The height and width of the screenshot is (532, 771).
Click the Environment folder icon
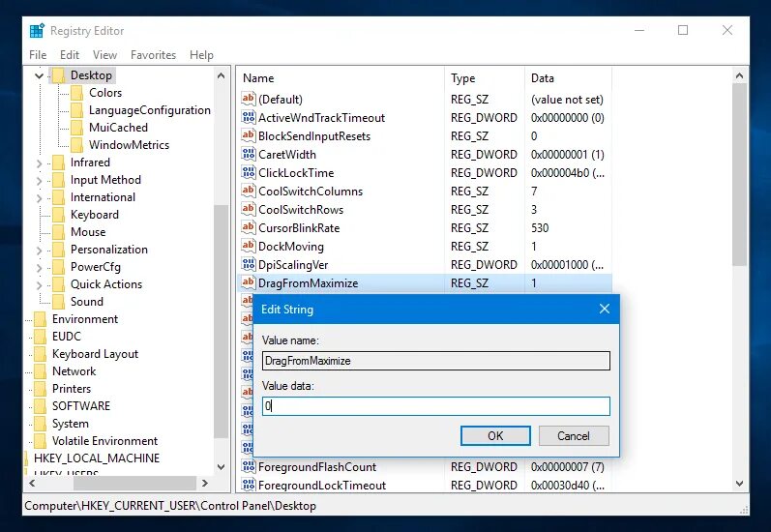(x=40, y=319)
